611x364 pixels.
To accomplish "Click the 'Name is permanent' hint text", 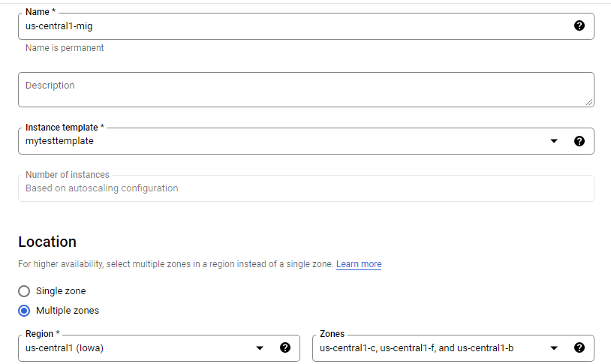I will (65, 48).
